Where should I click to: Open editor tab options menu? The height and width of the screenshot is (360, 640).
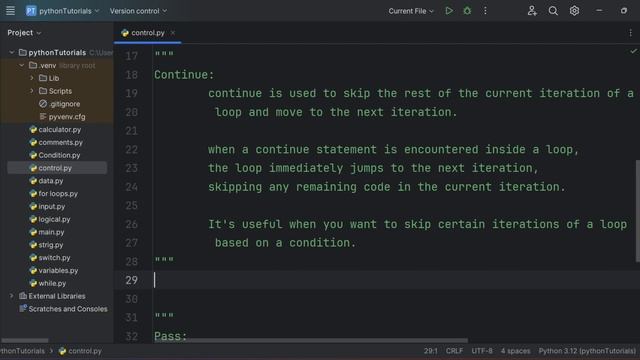[x=631, y=33]
